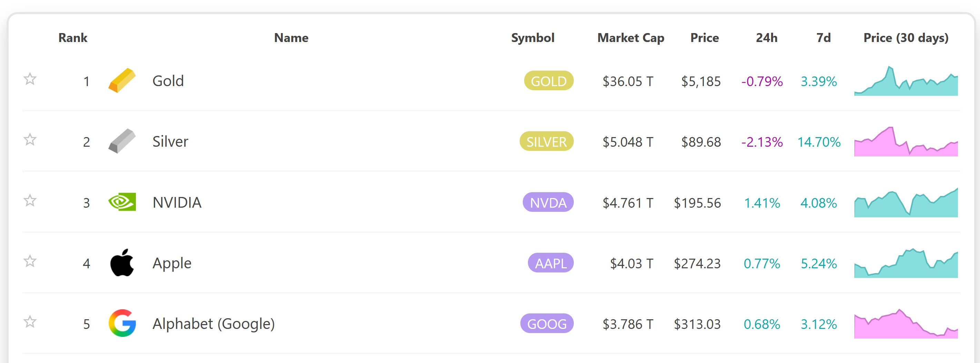Click the Price column header

pos(704,38)
